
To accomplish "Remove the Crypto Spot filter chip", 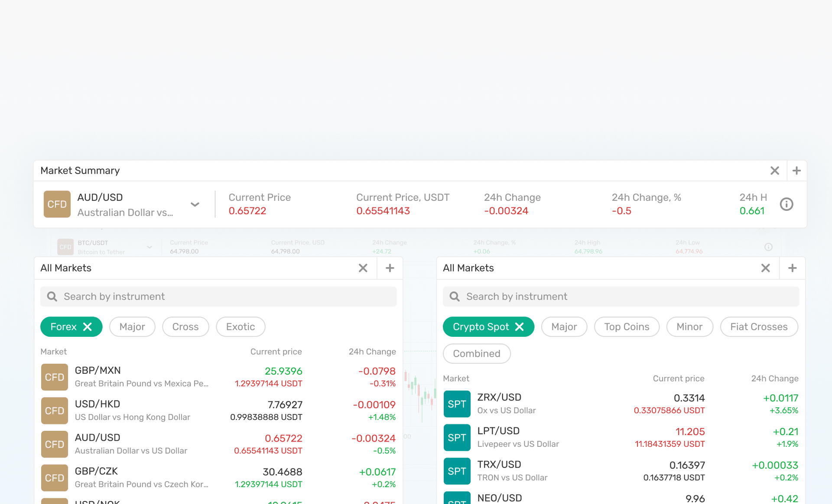I will click(x=519, y=327).
